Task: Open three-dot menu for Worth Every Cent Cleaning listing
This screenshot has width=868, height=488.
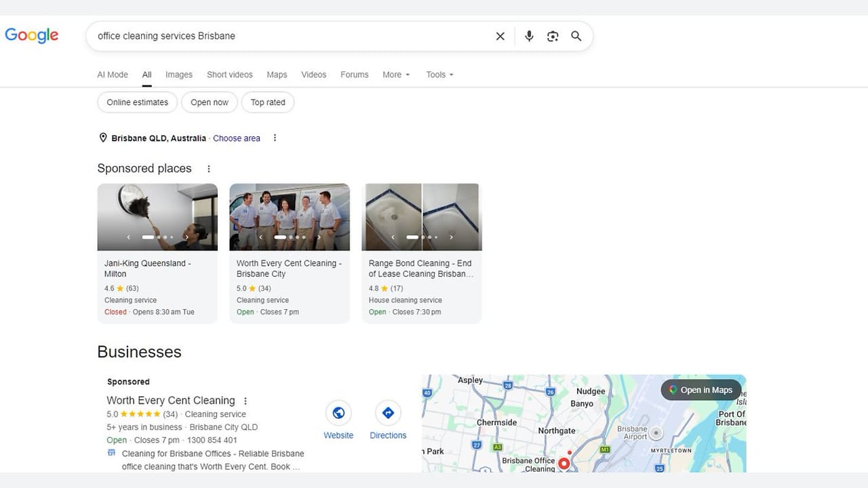Action: tap(245, 401)
